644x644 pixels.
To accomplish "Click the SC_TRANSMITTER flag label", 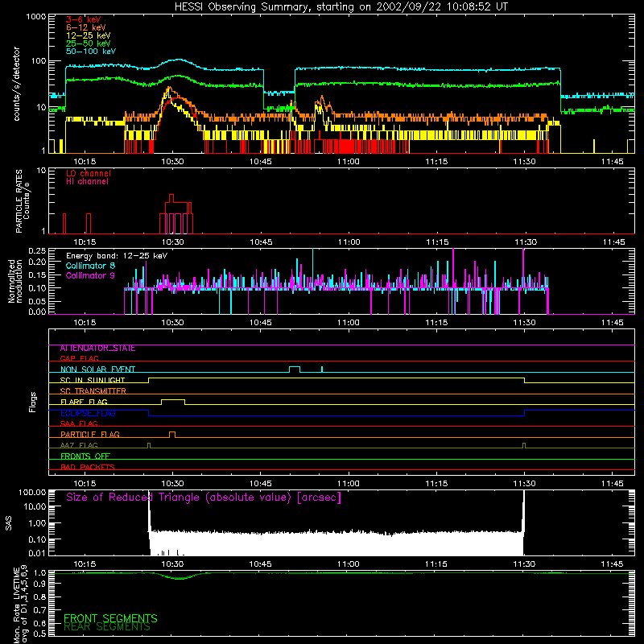I will tap(93, 391).
